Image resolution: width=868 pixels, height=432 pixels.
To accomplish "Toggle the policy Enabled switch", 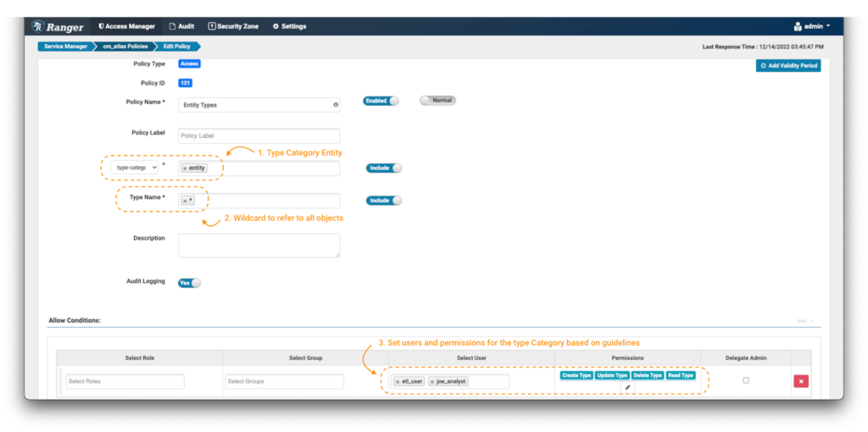I will [x=381, y=101].
